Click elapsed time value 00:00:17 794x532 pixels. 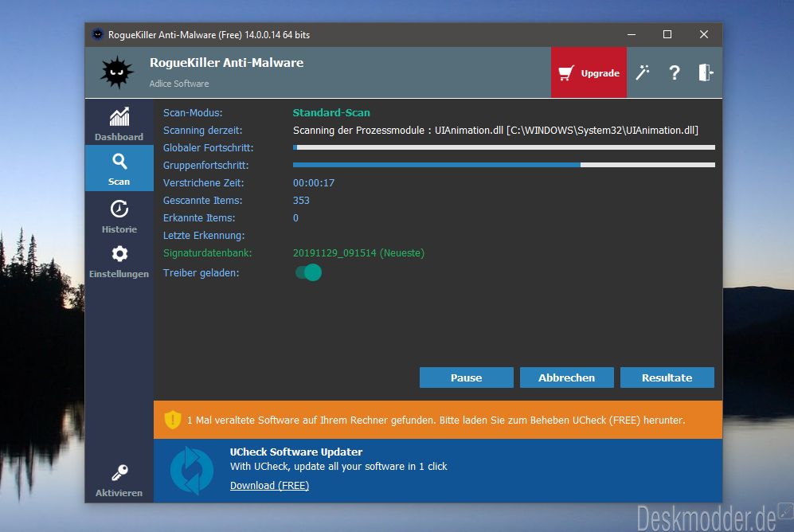coord(314,182)
